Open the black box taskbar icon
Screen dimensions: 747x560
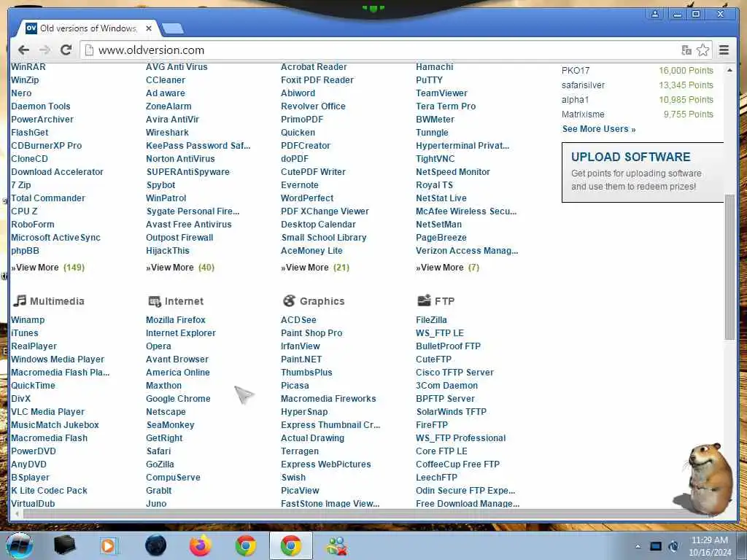click(64, 545)
